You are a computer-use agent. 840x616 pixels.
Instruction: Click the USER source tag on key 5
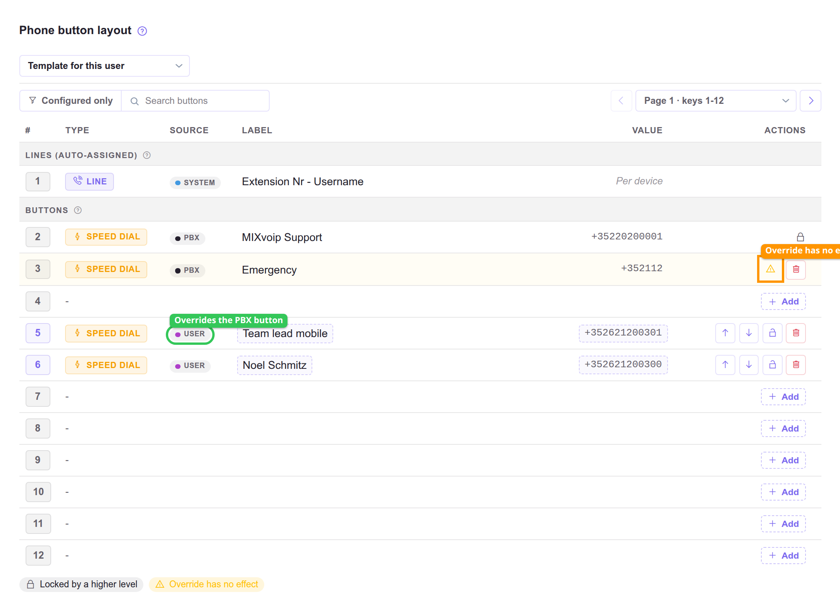pos(190,334)
